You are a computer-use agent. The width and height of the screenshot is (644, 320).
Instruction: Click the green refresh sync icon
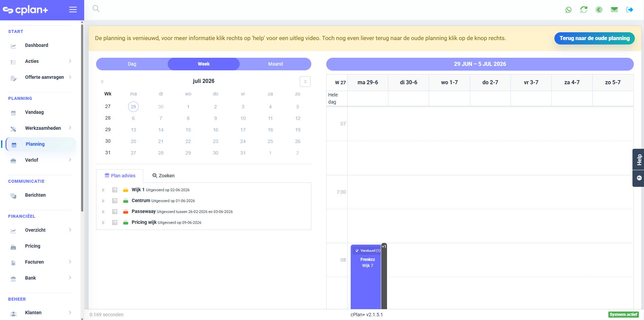(x=584, y=10)
